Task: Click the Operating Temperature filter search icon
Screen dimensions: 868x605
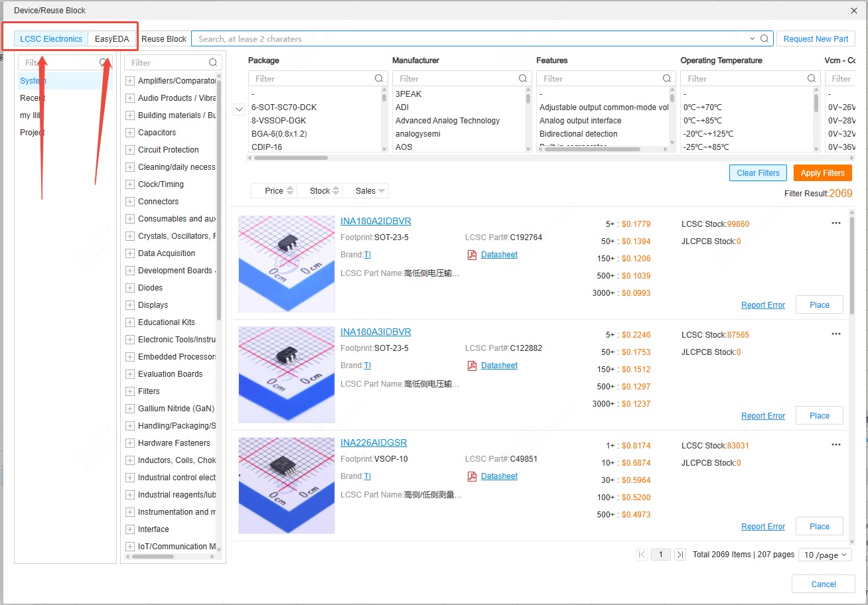Action: (x=811, y=78)
